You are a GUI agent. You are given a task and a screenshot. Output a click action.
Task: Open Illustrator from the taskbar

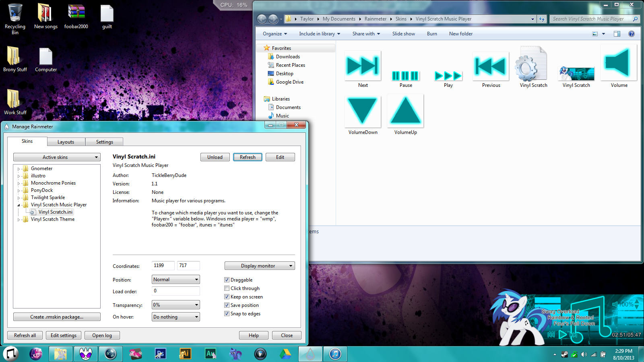185,354
